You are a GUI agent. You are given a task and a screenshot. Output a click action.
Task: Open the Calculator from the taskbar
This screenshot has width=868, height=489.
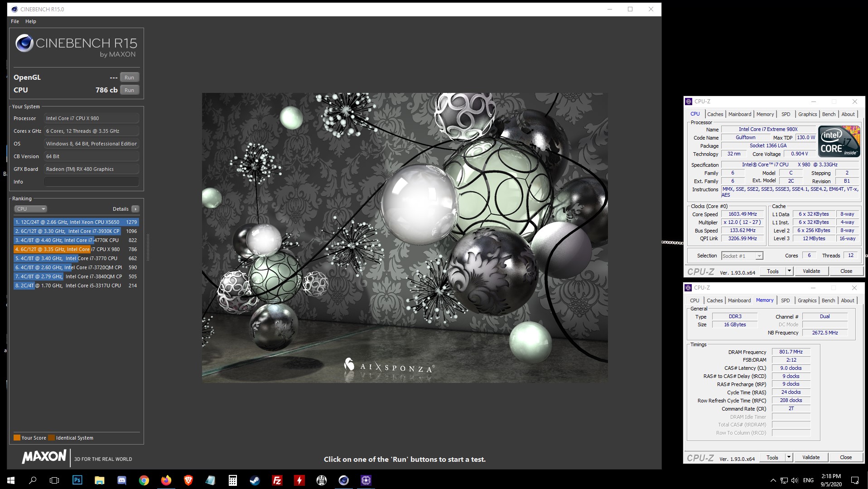coord(233,480)
